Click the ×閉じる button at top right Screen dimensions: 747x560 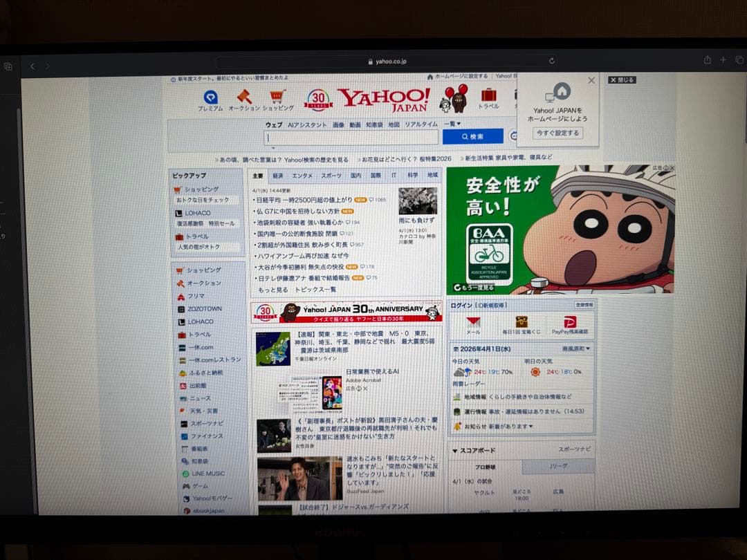(x=622, y=80)
